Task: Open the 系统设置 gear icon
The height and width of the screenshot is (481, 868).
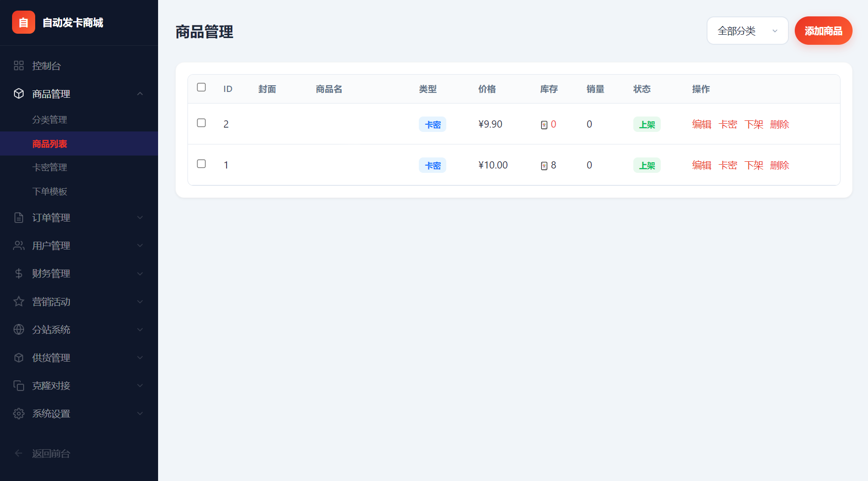Action: click(19, 414)
